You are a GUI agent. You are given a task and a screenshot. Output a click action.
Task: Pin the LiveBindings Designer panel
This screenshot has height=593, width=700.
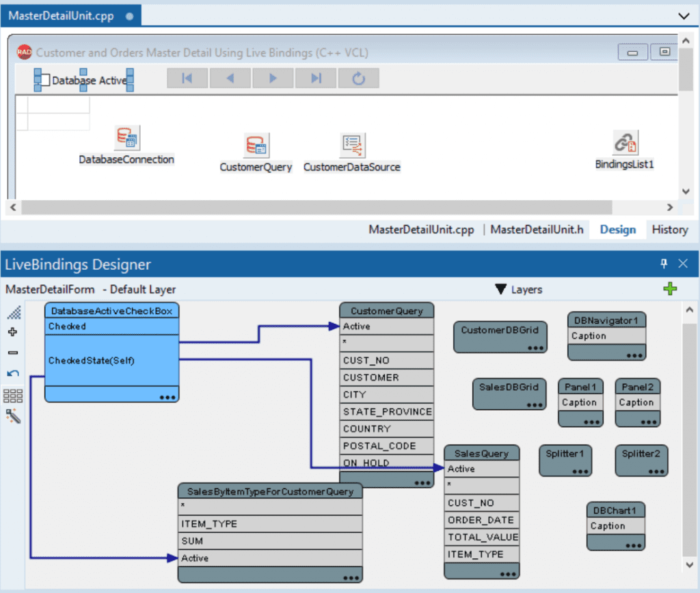point(664,264)
